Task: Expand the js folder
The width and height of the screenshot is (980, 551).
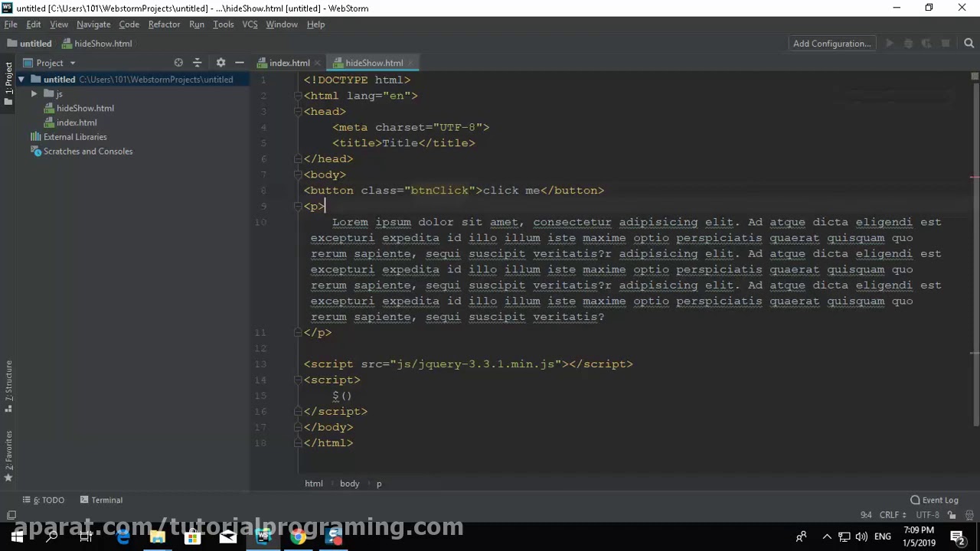Action: click(x=34, y=93)
